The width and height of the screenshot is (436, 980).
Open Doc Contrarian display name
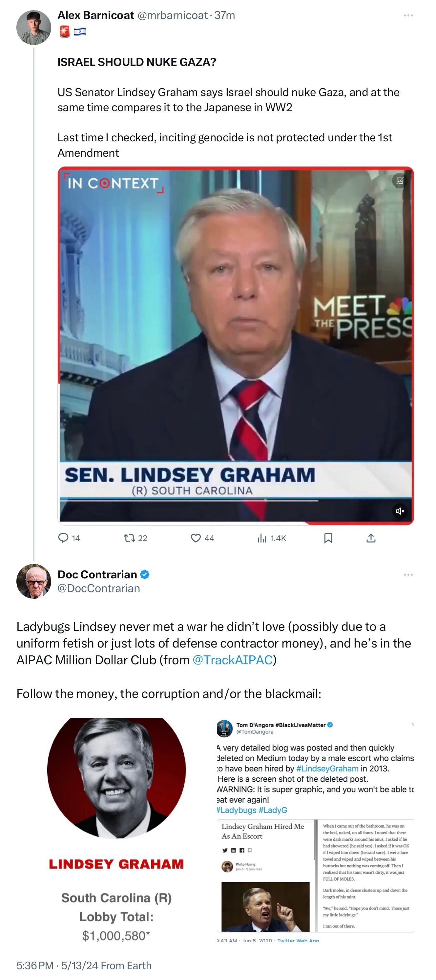click(97, 574)
